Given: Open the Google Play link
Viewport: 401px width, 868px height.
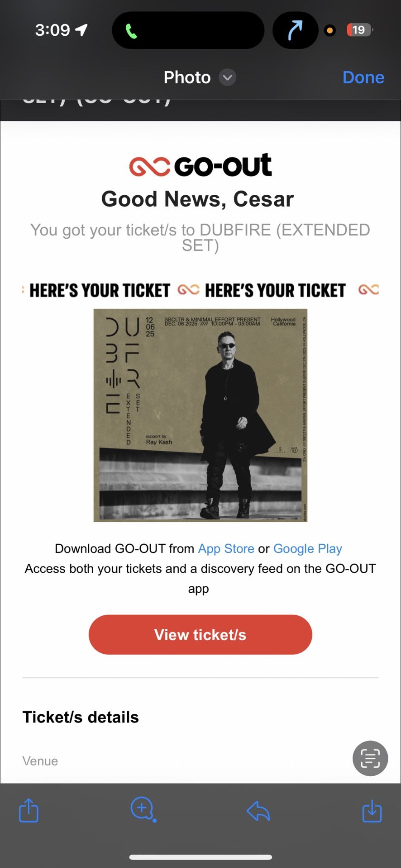Looking at the screenshot, I should tap(307, 548).
